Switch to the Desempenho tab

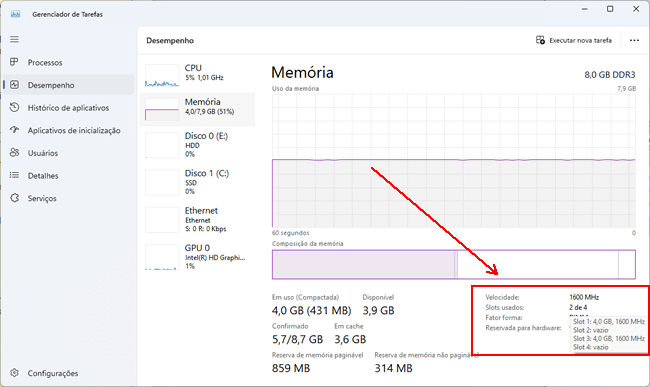tap(69, 85)
